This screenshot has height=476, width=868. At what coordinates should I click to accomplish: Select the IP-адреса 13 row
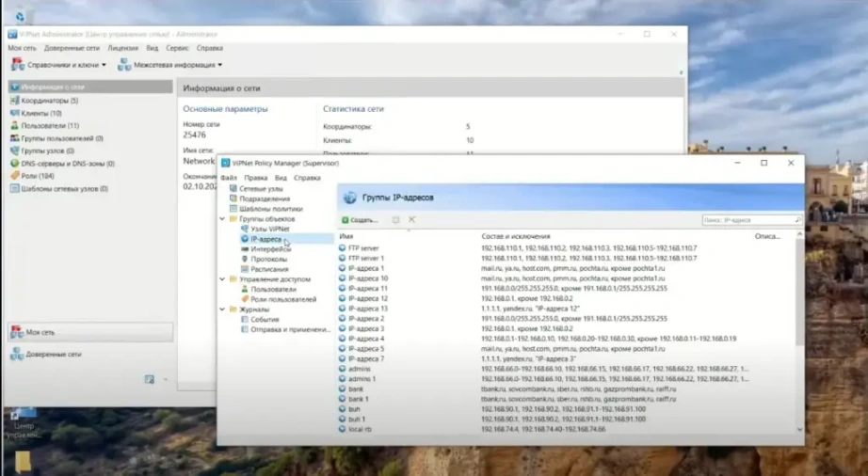[x=568, y=309]
